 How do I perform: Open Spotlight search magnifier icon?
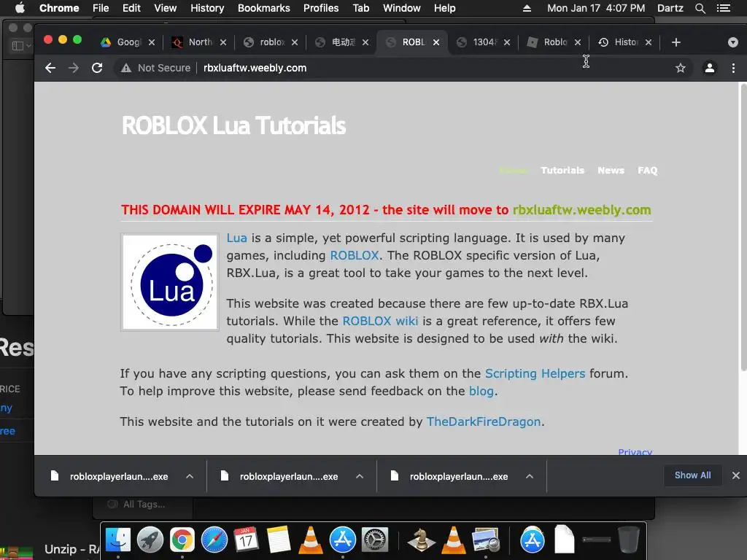[700, 8]
